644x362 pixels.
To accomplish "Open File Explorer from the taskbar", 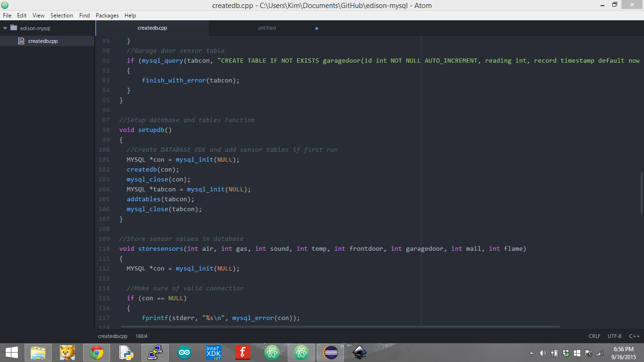I will click(x=38, y=353).
